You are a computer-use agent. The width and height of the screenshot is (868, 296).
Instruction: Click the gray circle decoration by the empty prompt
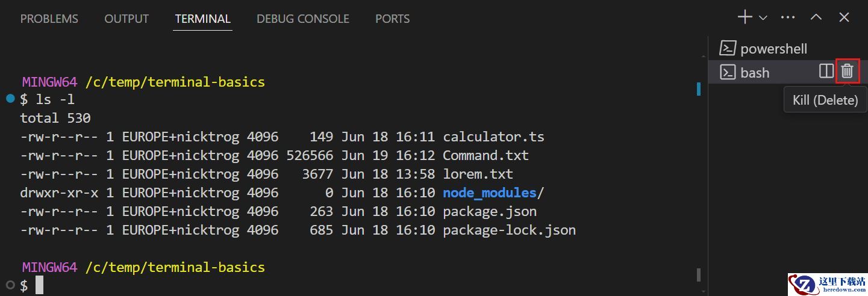[10, 284]
